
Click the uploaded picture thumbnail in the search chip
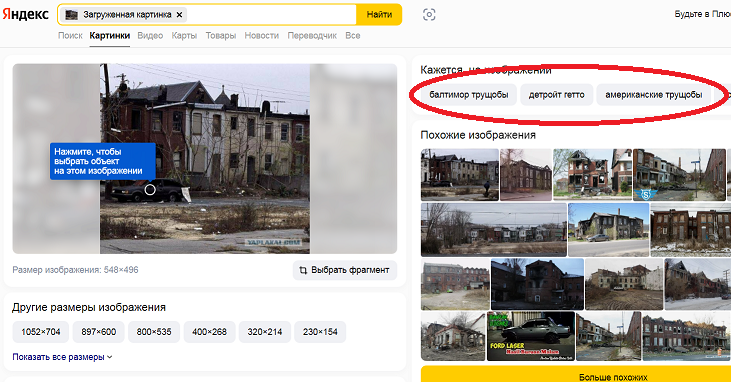point(71,15)
